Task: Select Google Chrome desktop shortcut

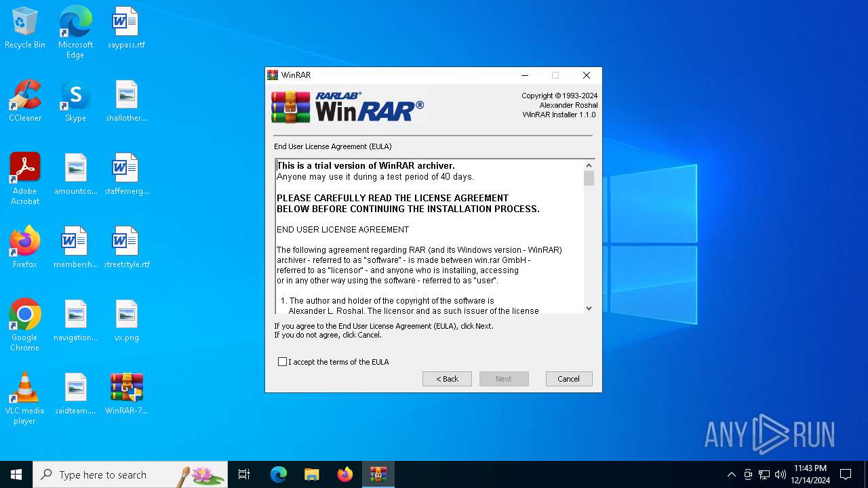Action: click(x=25, y=325)
